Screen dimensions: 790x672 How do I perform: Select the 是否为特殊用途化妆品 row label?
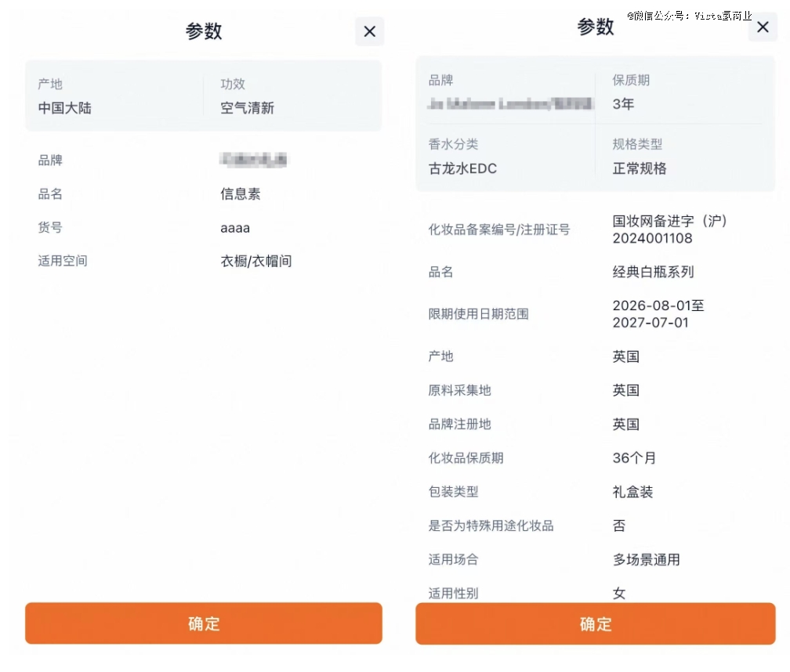click(491, 526)
